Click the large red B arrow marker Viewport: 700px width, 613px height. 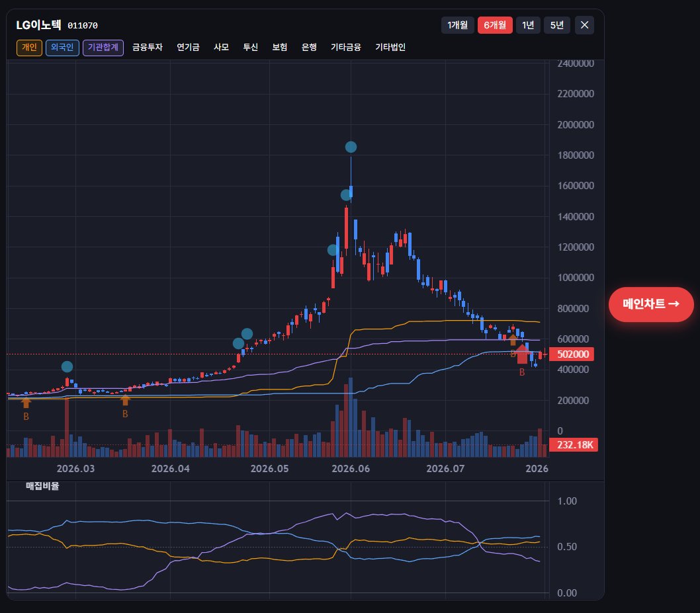pyautogui.click(x=522, y=354)
